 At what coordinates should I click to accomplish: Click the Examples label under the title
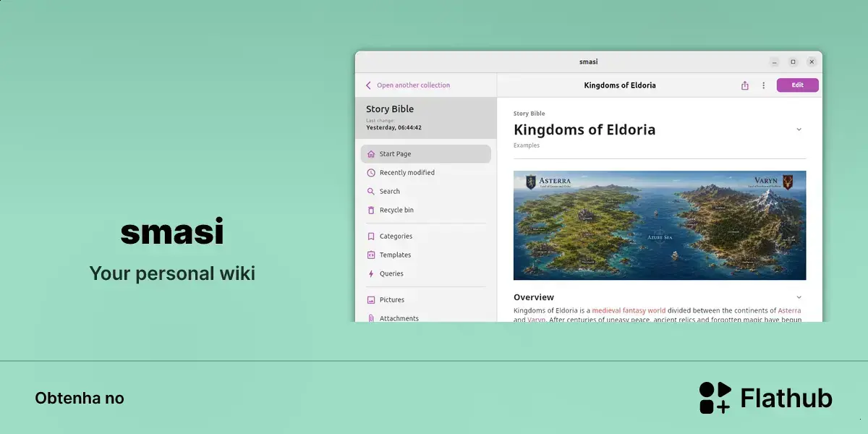tap(527, 145)
